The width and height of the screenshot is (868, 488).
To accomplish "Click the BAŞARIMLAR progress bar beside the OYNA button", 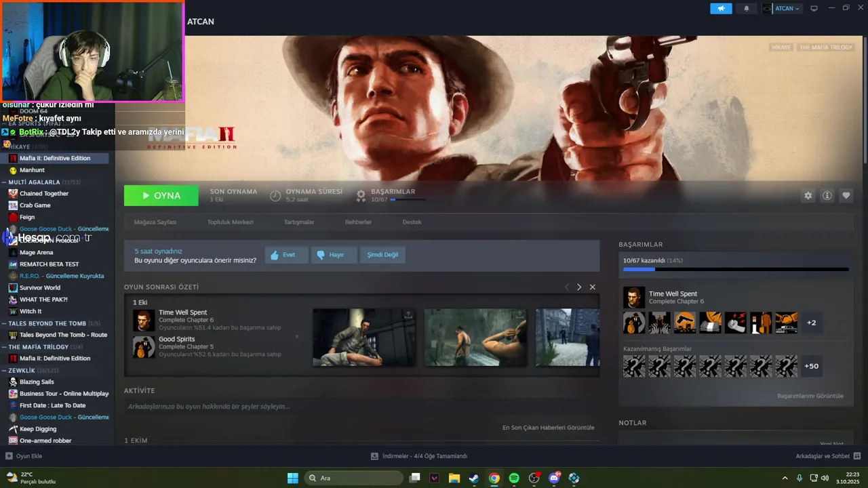I will (408, 199).
